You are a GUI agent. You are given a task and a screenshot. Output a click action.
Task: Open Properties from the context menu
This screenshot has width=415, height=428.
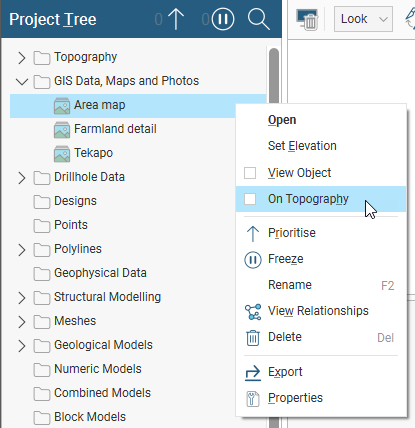295,398
